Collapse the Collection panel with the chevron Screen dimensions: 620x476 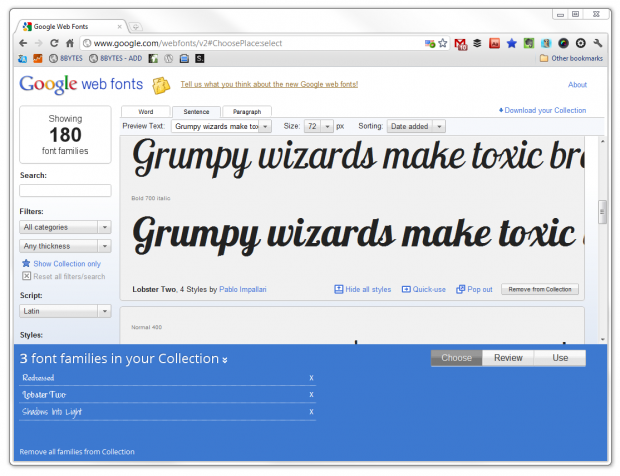225,360
